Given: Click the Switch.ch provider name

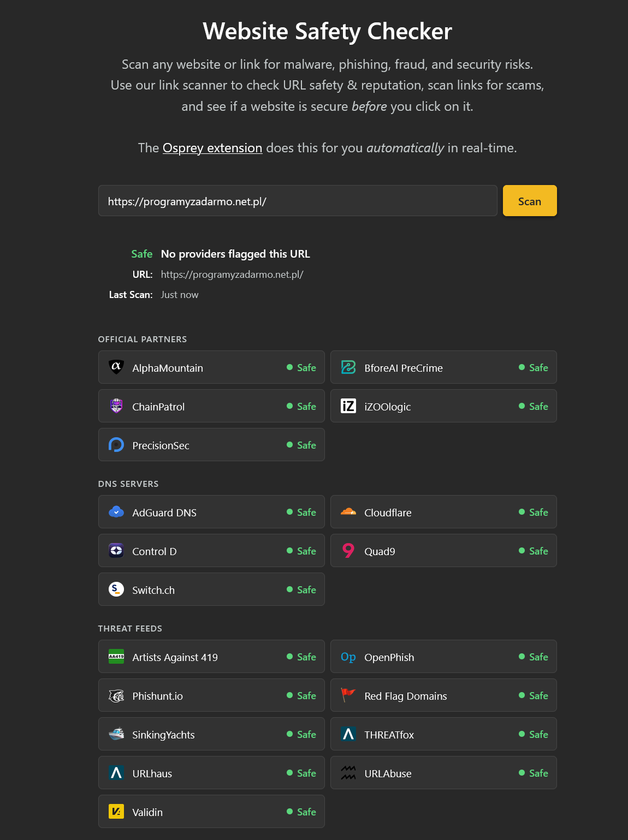Looking at the screenshot, I should coord(153,590).
